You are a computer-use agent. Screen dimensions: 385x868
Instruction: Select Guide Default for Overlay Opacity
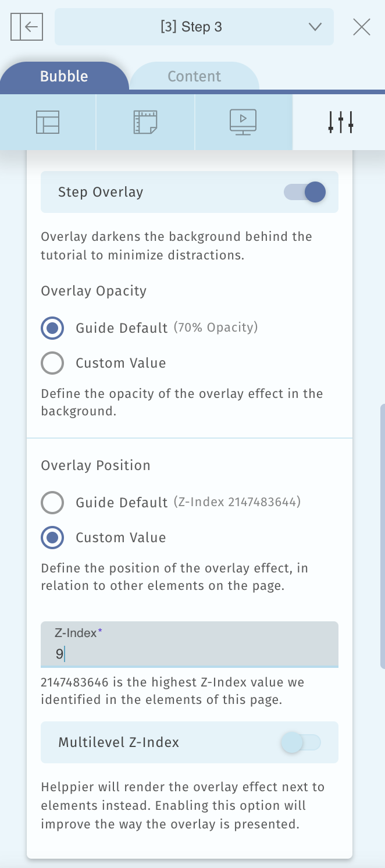click(52, 328)
